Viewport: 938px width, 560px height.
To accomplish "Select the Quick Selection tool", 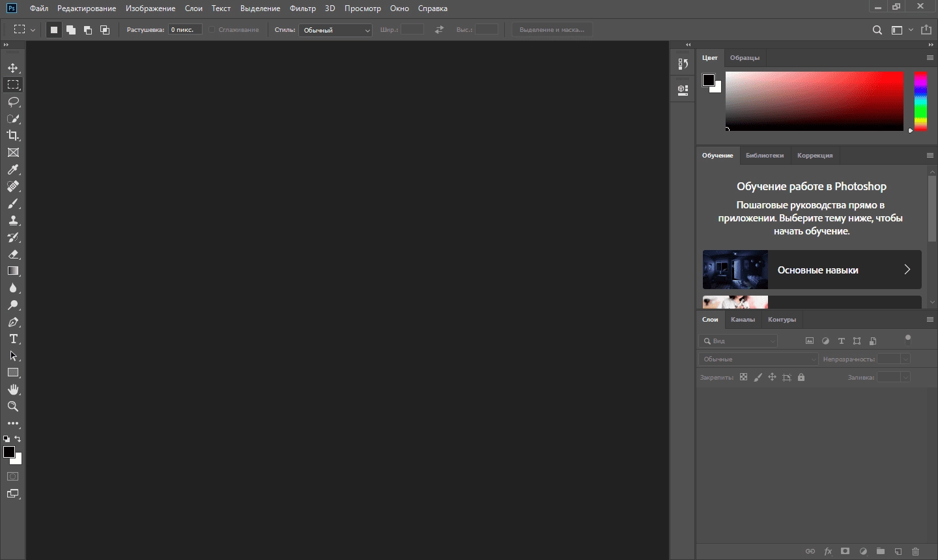I will point(13,119).
